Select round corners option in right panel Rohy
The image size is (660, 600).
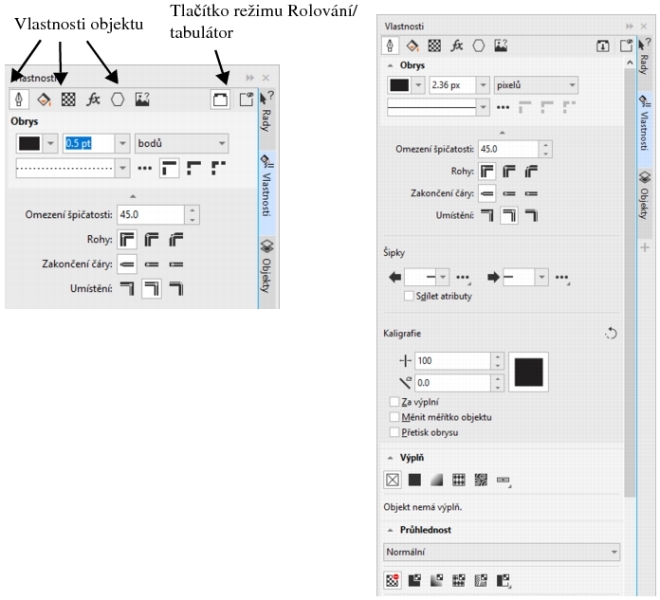click(x=508, y=171)
